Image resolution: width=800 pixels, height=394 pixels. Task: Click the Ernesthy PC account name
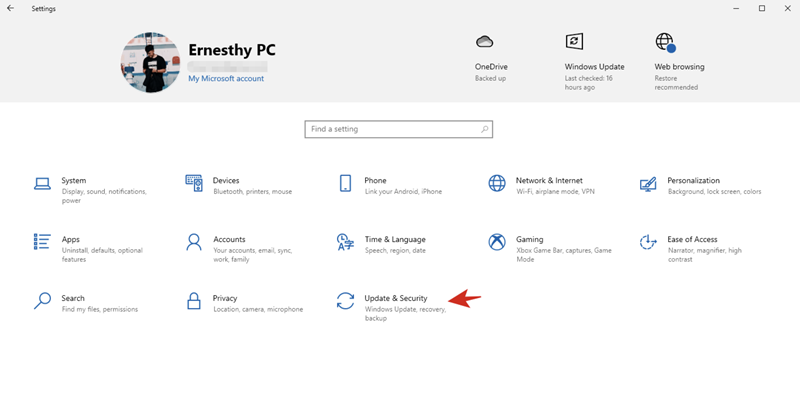point(232,50)
